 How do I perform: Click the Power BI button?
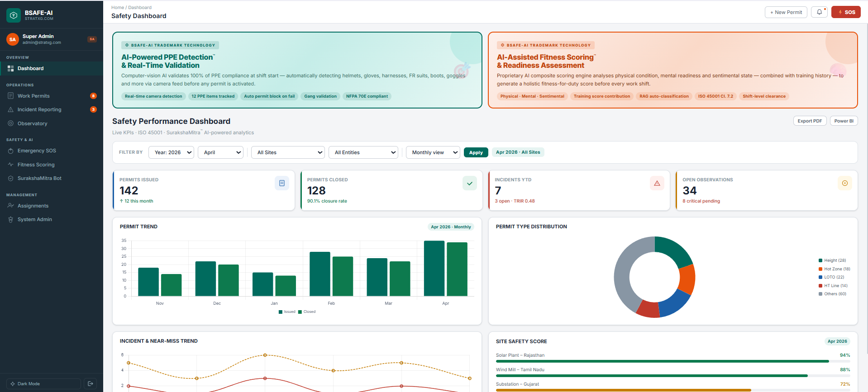pos(844,121)
